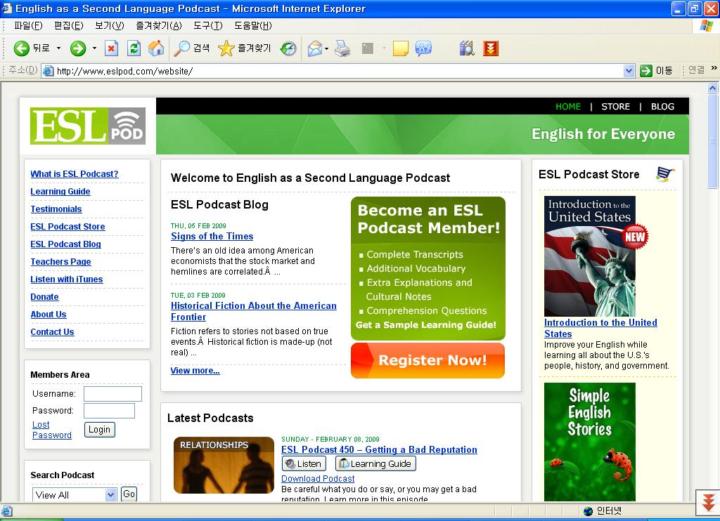This screenshot has height=521, width=720.
Task: Expand the toolbar overflow chevron
Action: (714, 68)
